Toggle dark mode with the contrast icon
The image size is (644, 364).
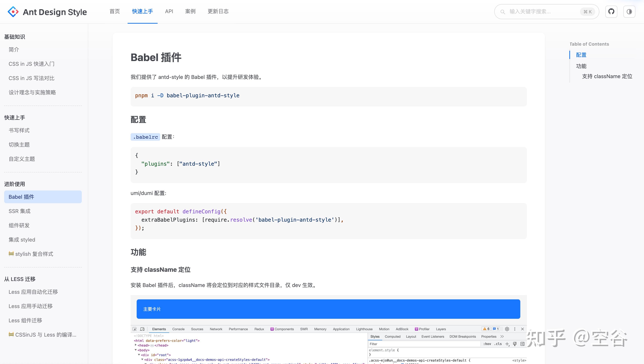(x=630, y=11)
